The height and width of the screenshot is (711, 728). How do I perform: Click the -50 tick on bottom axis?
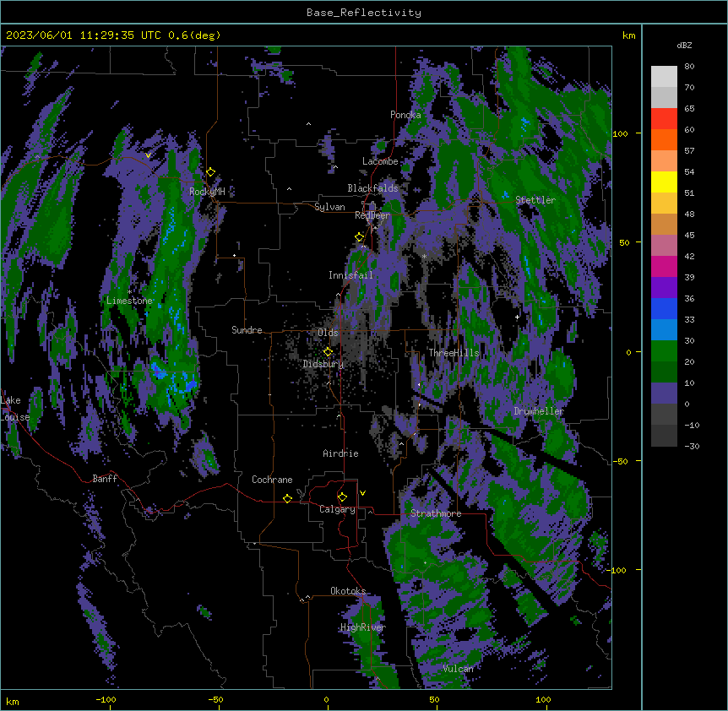215,699
